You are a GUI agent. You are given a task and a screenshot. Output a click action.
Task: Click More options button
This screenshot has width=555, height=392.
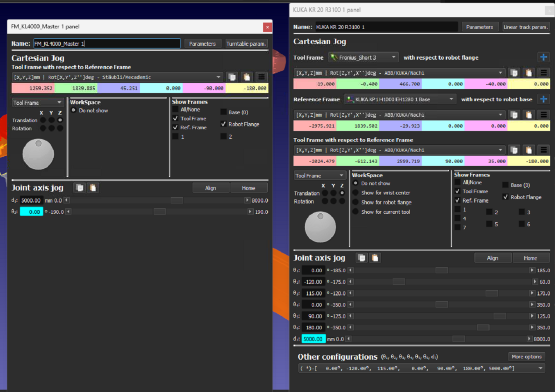[x=526, y=357]
